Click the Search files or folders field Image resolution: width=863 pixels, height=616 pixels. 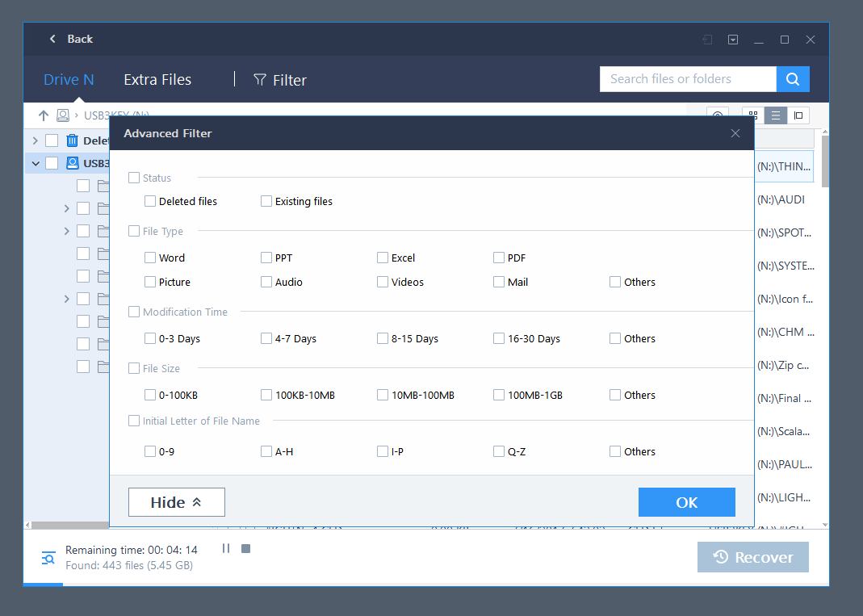pyautogui.click(x=687, y=79)
